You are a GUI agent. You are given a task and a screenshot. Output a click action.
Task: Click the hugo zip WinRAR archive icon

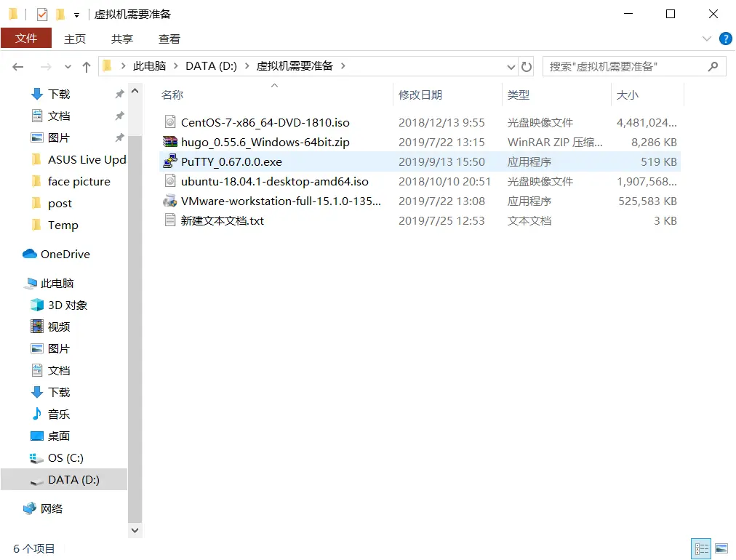coord(170,142)
